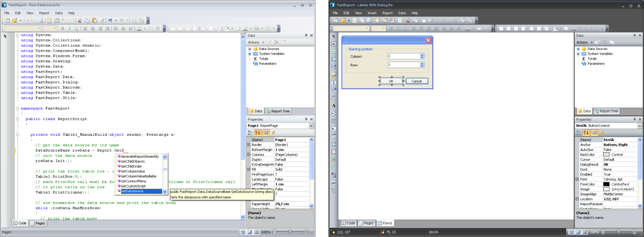Click the Cancel button in the dialog form
This screenshot has height=237, width=644.
tap(417, 81)
